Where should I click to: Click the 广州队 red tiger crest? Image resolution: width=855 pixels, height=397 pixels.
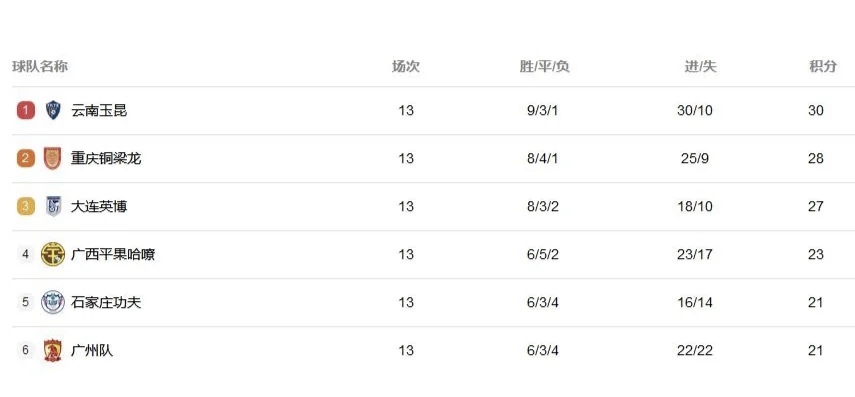coord(53,351)
